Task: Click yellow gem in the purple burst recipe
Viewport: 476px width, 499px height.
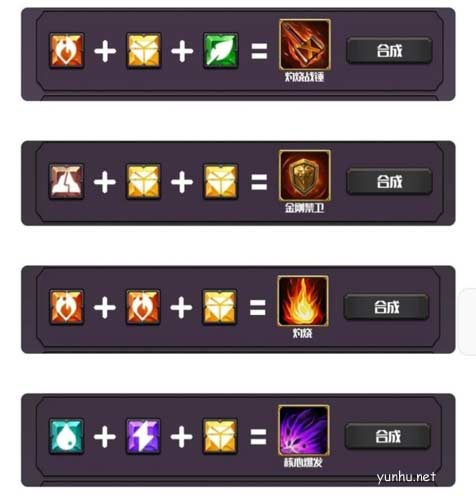Action: pyautogui.click(x=220, y=436)
